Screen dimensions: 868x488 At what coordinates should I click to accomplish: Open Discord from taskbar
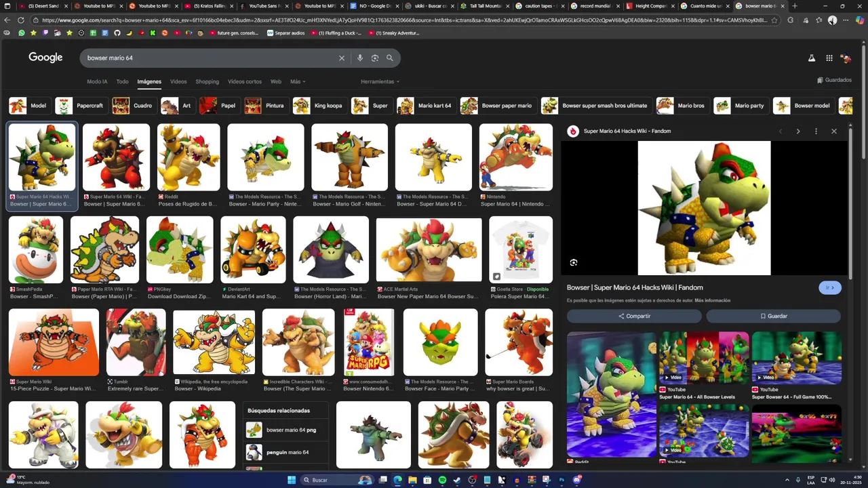tap(577, 480)
